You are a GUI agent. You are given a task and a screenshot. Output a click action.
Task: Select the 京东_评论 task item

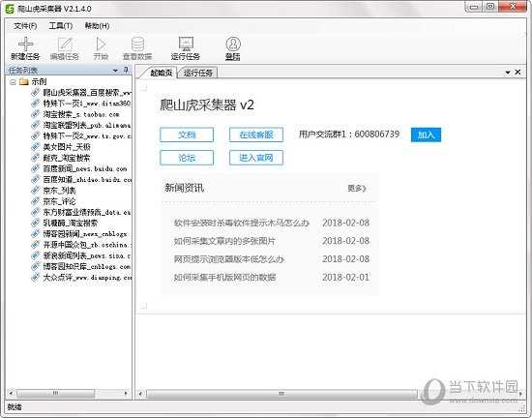point(59,201)
